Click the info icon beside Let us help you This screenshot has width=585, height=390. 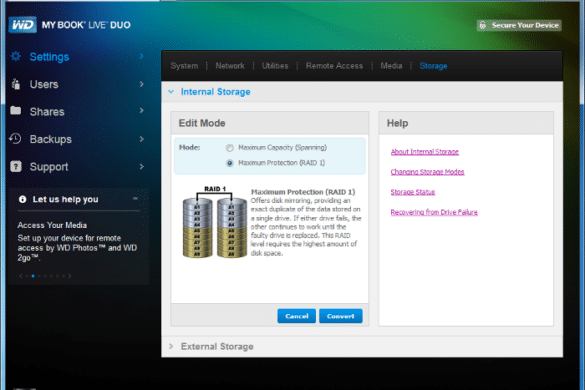(x=22, y=199)
